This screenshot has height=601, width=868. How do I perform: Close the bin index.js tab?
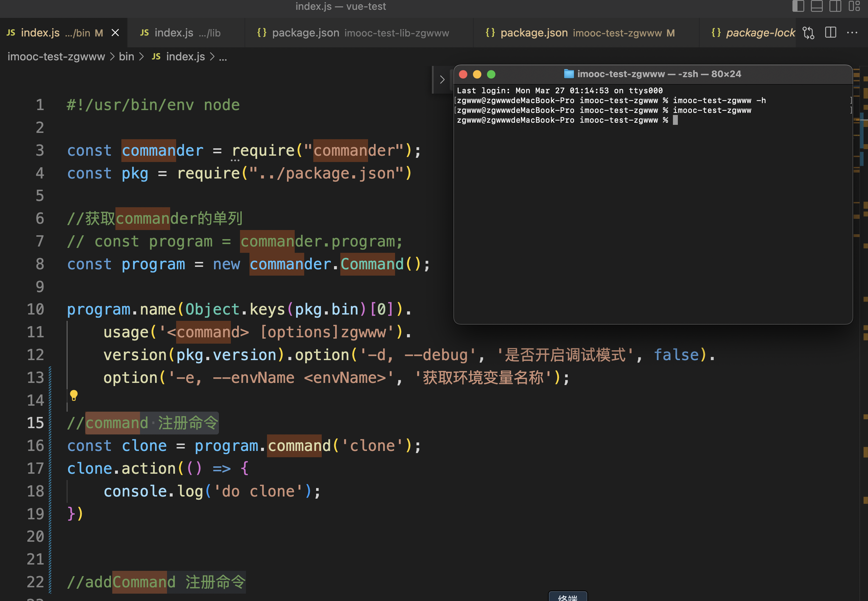coord(115,33)
